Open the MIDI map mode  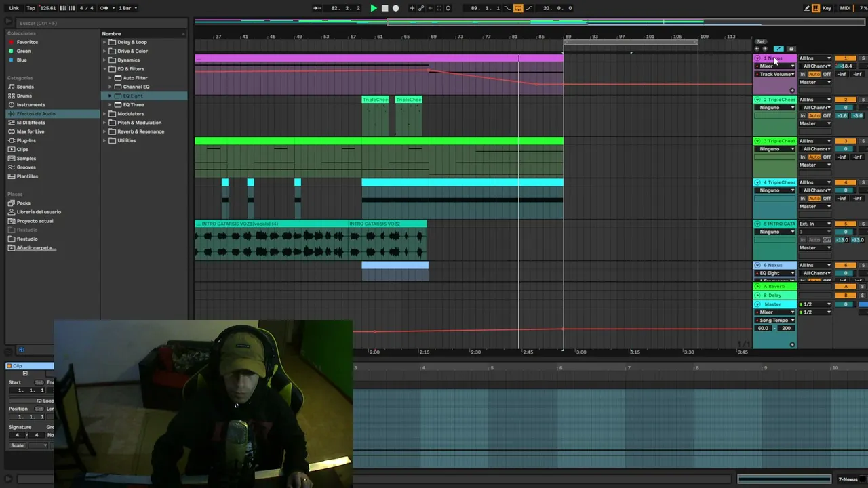tap(845, 8)
